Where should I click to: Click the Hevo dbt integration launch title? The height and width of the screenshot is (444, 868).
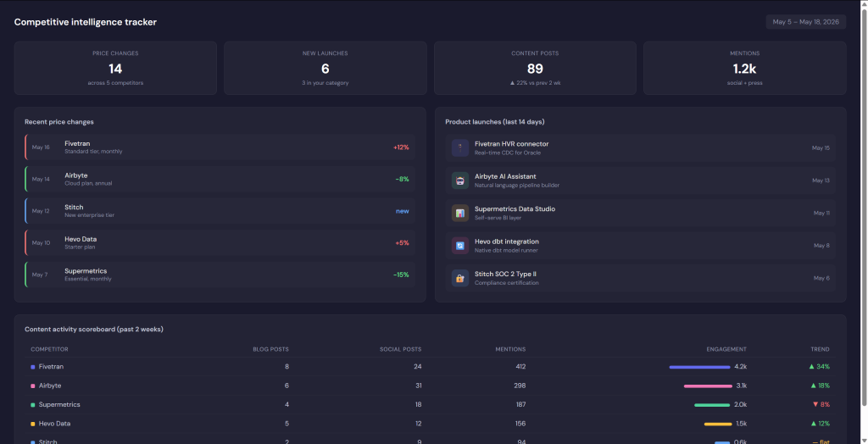click(507, 241)
